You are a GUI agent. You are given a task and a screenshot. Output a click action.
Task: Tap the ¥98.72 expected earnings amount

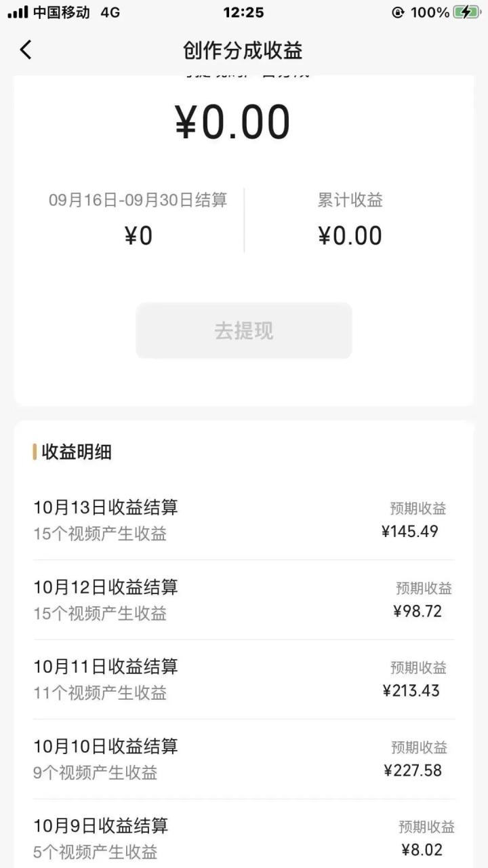(418, 612)
